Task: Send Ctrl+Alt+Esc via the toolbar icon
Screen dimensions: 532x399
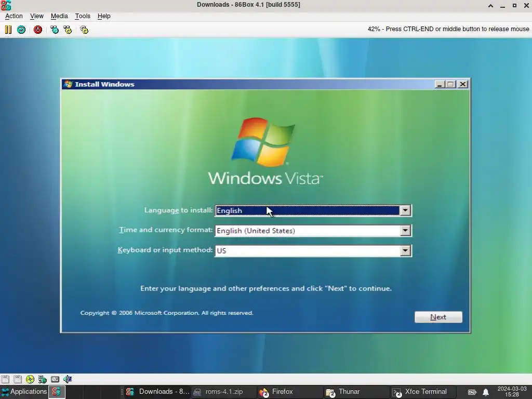Action: (68, 30)
